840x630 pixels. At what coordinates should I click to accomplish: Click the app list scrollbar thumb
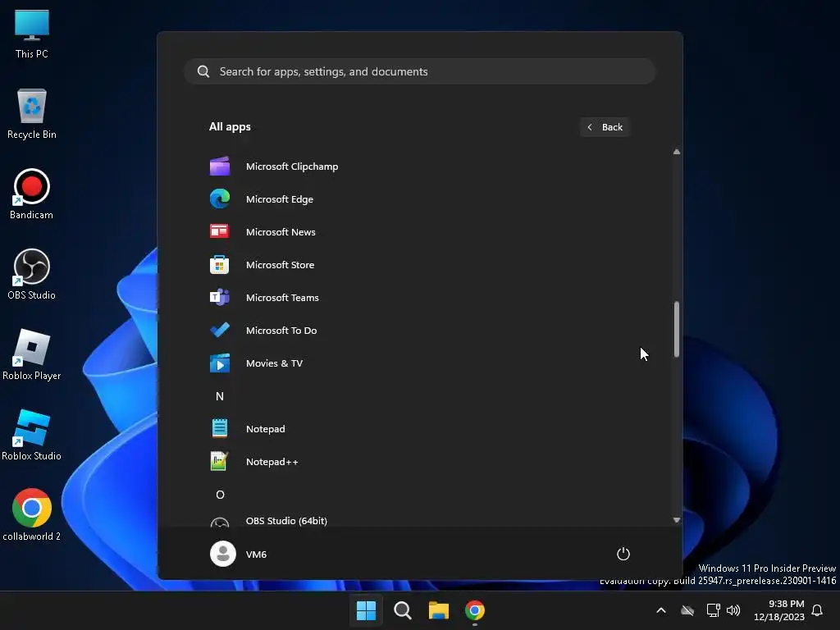click(677, 329)
